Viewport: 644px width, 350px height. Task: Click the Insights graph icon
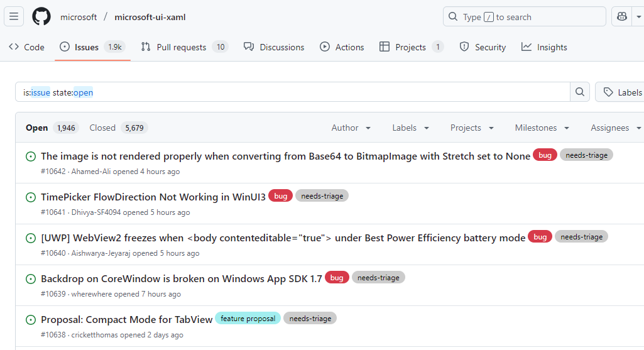point(526,47)
